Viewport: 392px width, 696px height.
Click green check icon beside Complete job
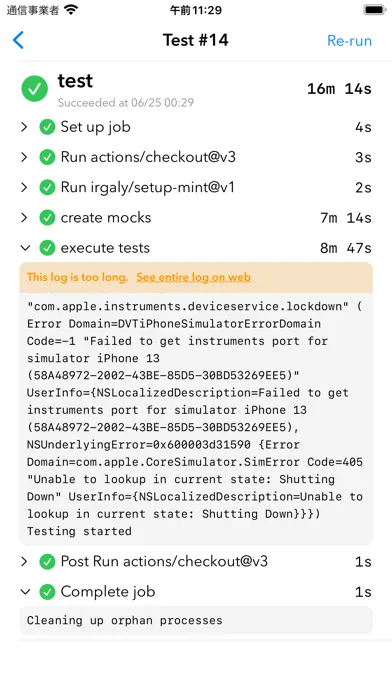click(x=47, y=592)
